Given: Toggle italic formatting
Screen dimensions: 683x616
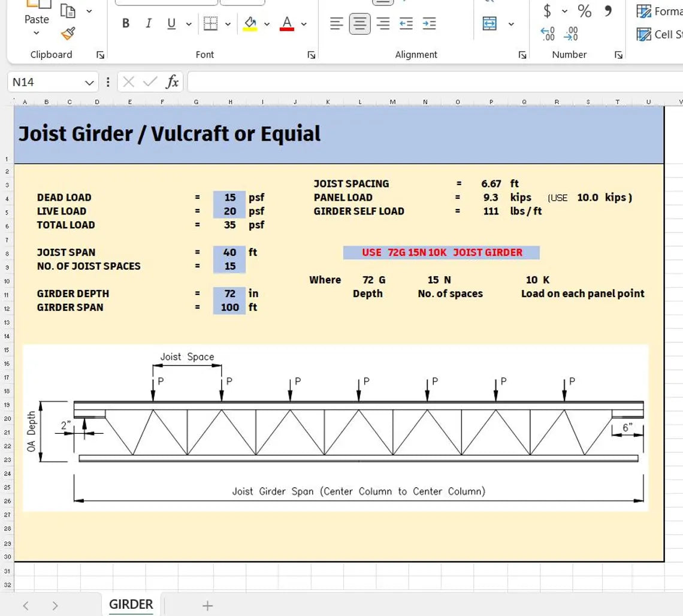Looking at the screenshot, I should click(149, 23).
